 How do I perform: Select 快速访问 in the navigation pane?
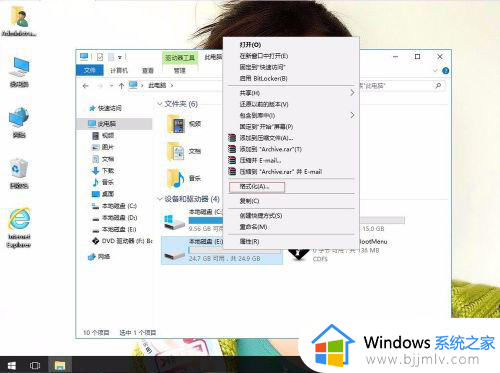tap(110, 108)
